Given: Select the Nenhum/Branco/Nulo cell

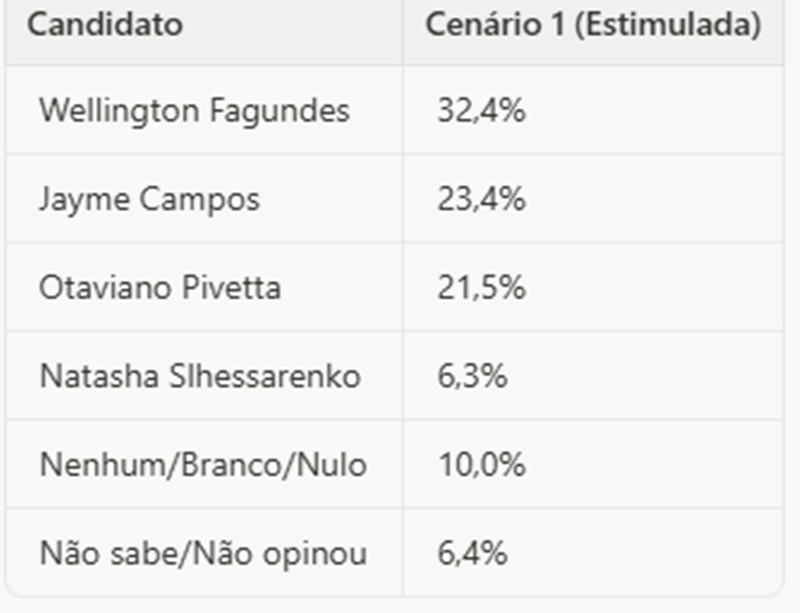Looking at the screenshot, I should (x=203, y=465).
